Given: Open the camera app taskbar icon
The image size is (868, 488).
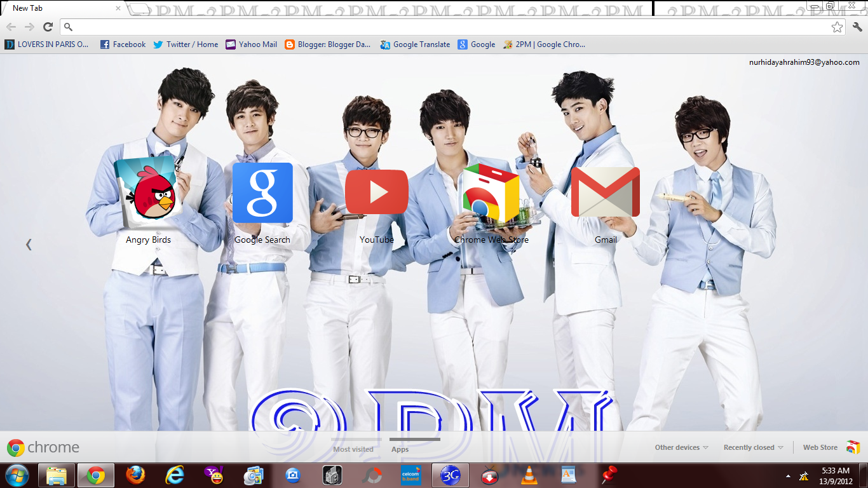Looking at the screenshot, I should (292, 475).
